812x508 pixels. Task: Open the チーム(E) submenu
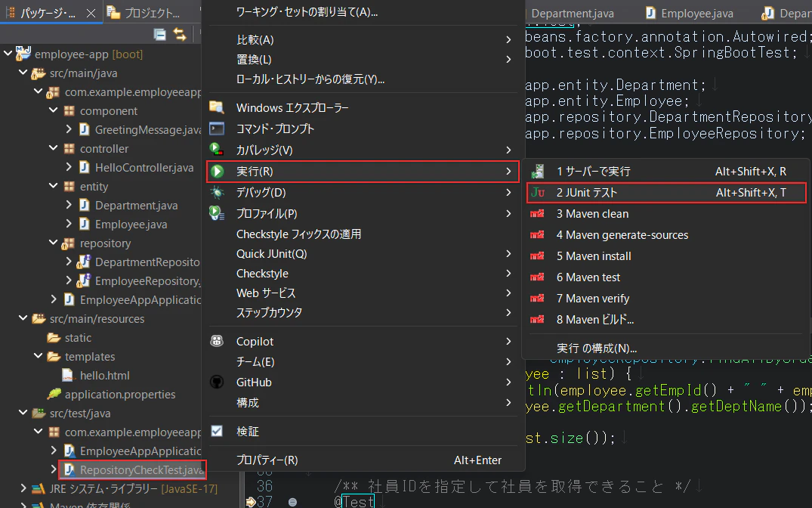(x=363, y=362)
